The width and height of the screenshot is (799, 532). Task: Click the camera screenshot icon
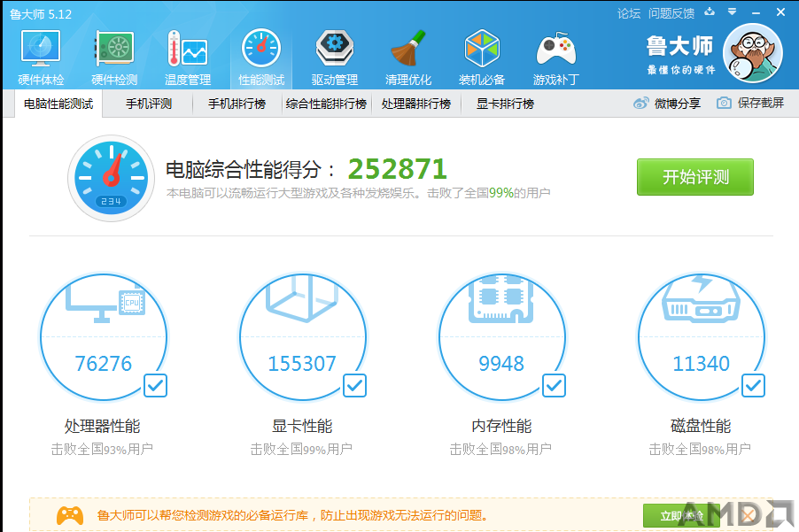724,104
